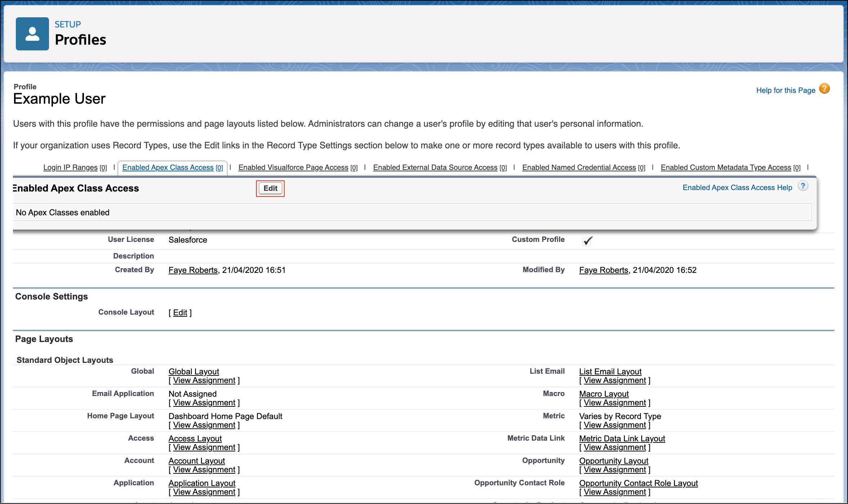Click View Assignment under Home Page Layout
The width and height of the screenshot is (848, 504).
(x=204, y=425)
